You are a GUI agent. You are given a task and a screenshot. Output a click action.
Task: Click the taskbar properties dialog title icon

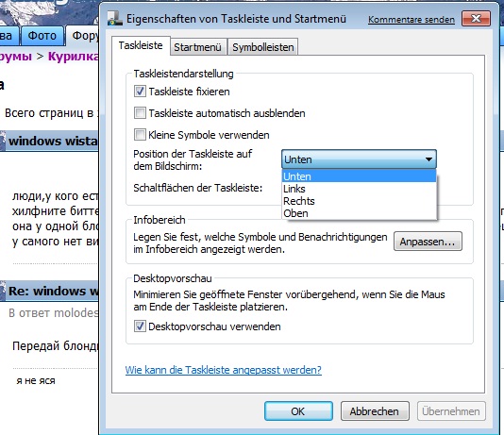click(x=115, y=19)
